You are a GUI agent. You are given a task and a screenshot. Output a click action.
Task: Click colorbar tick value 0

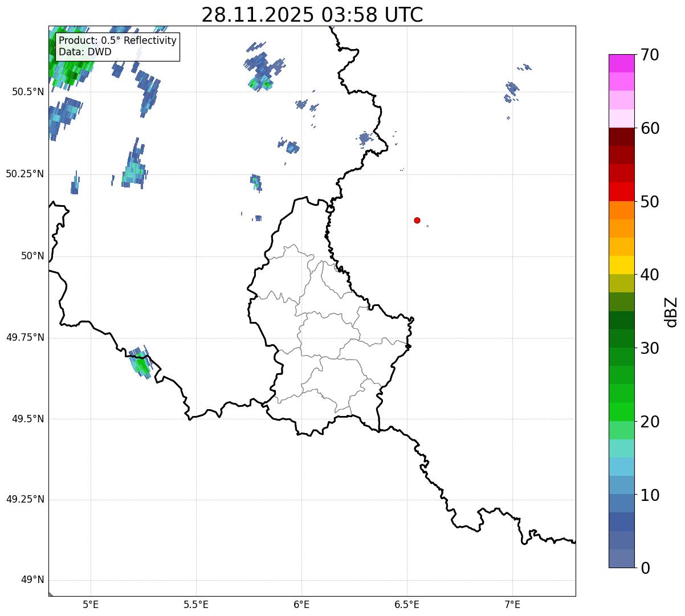(645, 568)
